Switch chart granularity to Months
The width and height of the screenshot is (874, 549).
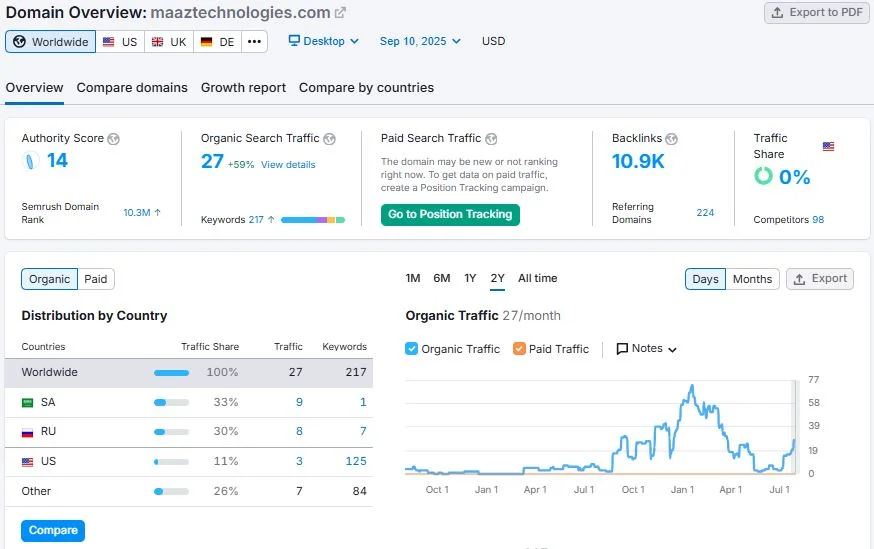click(x=752, y=279)
